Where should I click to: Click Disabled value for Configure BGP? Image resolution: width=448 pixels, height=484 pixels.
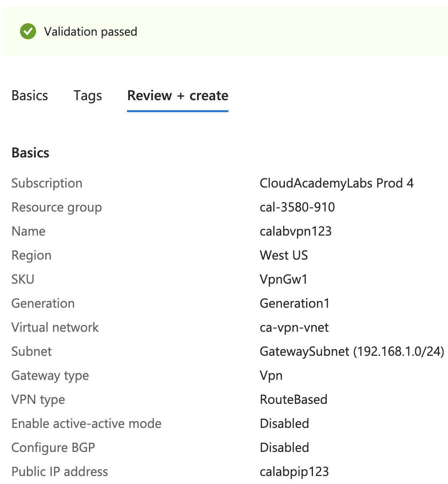284,448
